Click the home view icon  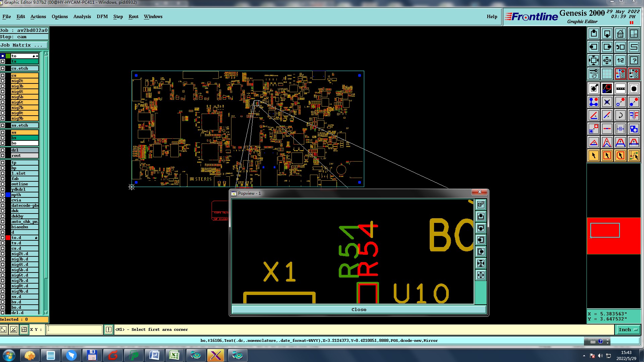coord(620,34)
